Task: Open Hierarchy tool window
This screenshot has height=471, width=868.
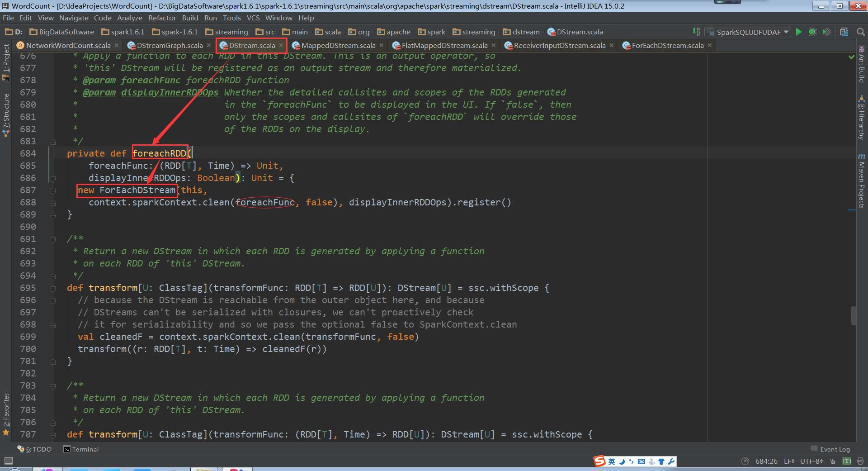Action: pyautogui.click(x=862, y=118)
